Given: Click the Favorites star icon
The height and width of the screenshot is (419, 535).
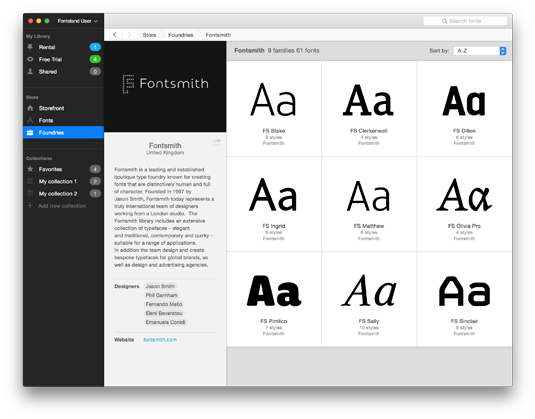Looking at the screenshot, I should click(x=30, y=169).
